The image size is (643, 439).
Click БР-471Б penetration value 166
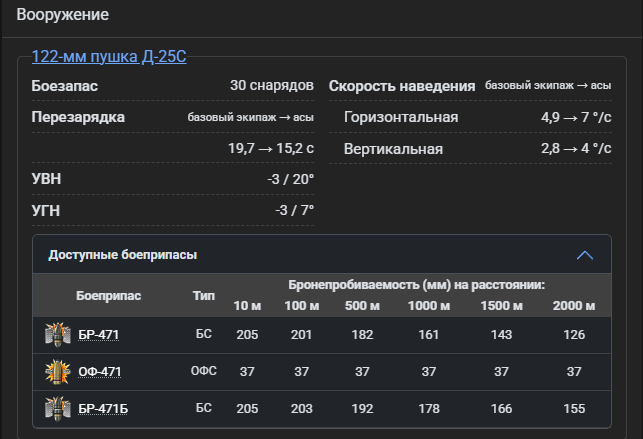(x=502, y=409)
